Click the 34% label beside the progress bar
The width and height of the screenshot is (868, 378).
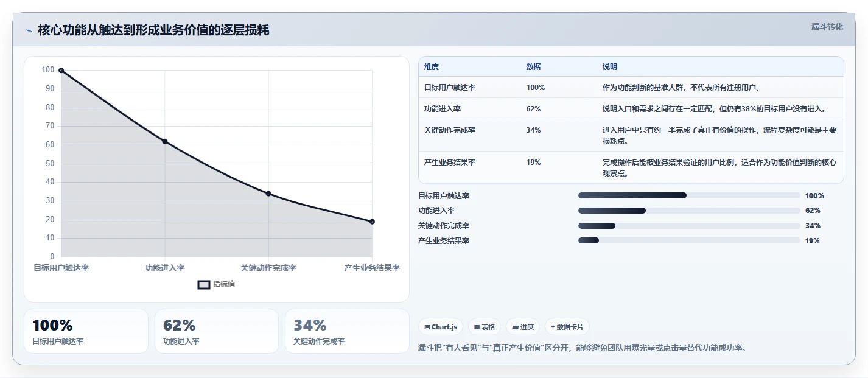[x=813, y=226]
